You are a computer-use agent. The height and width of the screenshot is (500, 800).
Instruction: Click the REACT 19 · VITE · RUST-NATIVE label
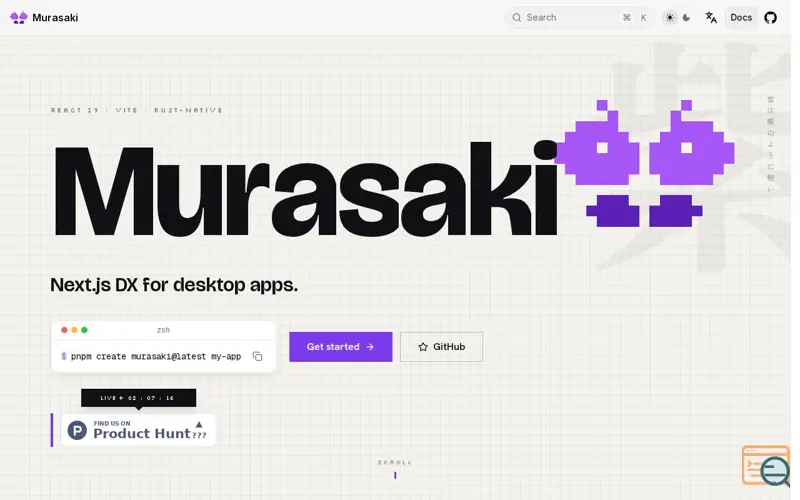[137, 110]
